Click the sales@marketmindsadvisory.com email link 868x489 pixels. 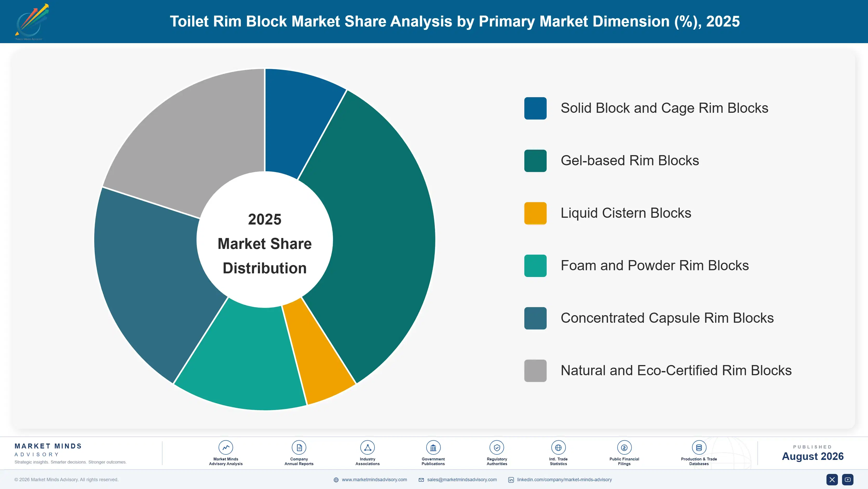[462, 480]
